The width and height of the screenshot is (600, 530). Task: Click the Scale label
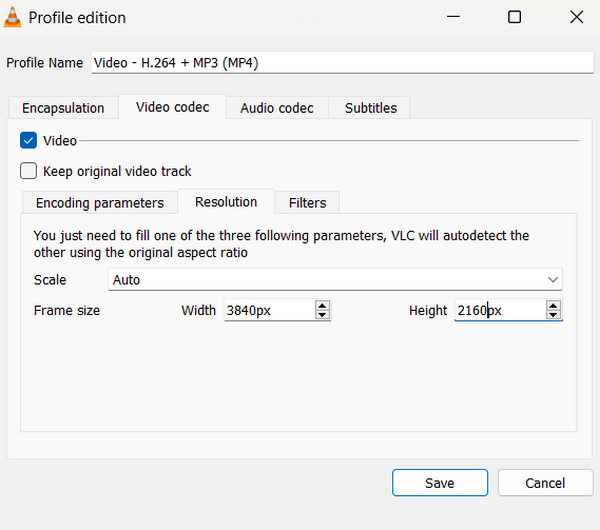(x=50, y=280)
